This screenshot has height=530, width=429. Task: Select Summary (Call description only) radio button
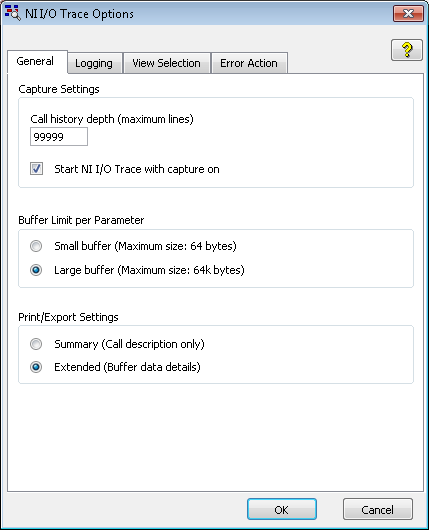(36, 344)
